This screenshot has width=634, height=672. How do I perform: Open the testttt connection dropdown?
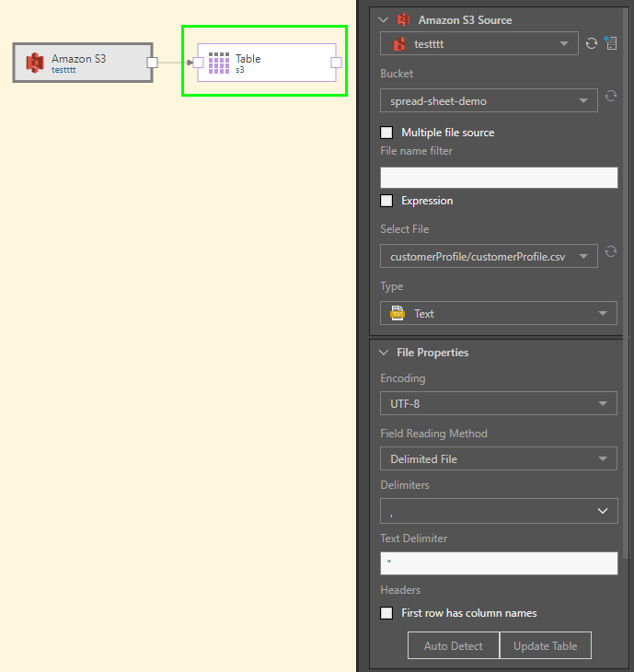(x=478, y=43)
